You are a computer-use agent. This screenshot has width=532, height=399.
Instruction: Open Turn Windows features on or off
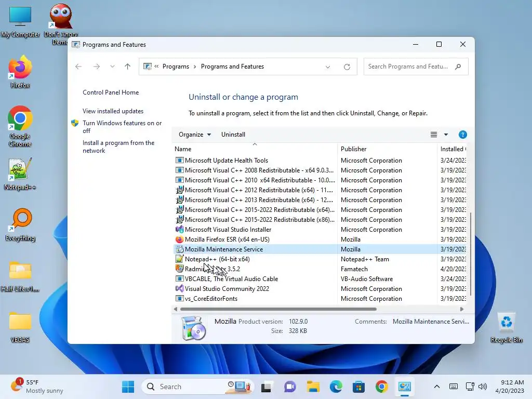[x=122, y=127]
